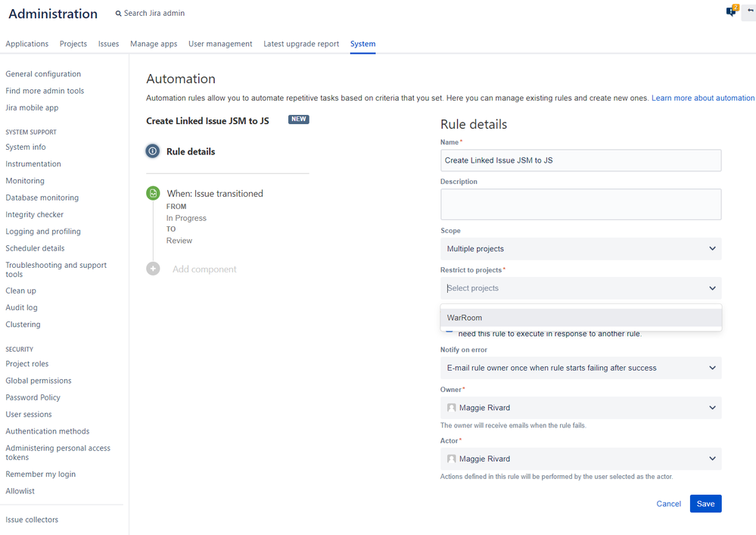Switch to the Issues tab
The width and height of the screenshot is (756, 535).
[108, 44]
